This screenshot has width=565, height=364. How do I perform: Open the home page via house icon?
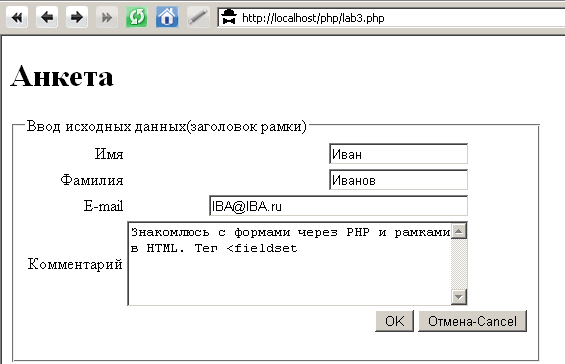(x=167, y=17)
